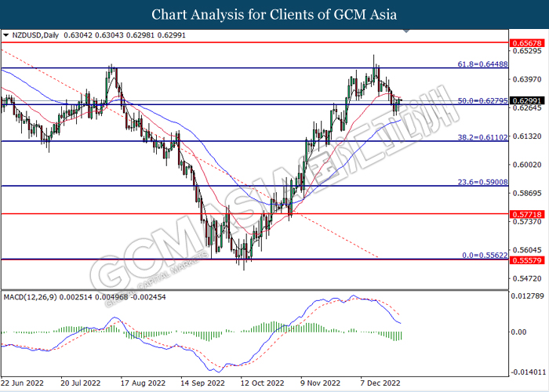
Task: Select the 50.0=0.62795 Fibonacci label
Action: [482, 101]
